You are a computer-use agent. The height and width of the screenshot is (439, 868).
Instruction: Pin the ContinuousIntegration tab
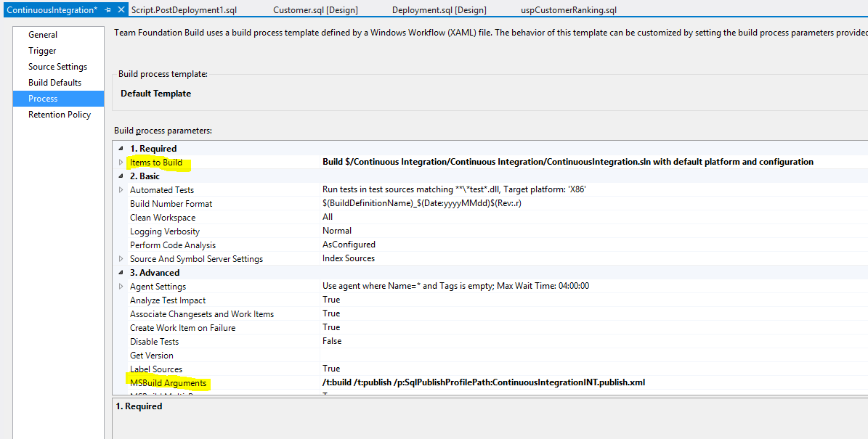click(x=108, y=10)
